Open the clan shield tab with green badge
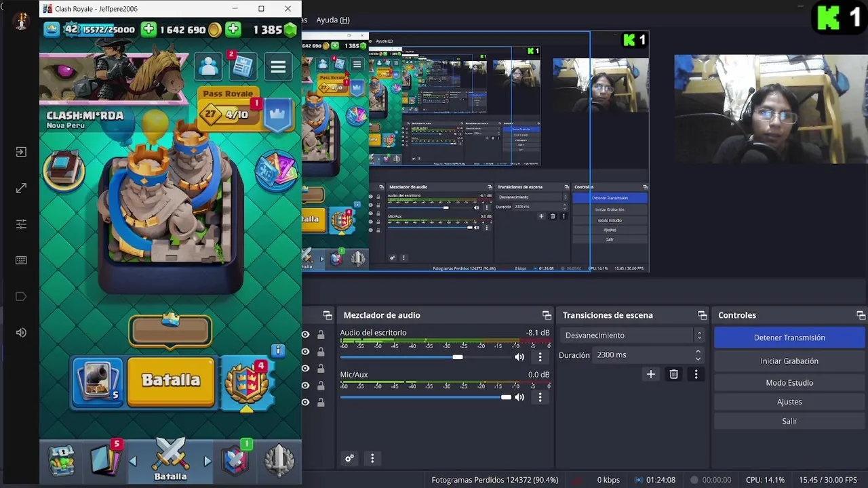868x488 pixels. coord(235,461)
